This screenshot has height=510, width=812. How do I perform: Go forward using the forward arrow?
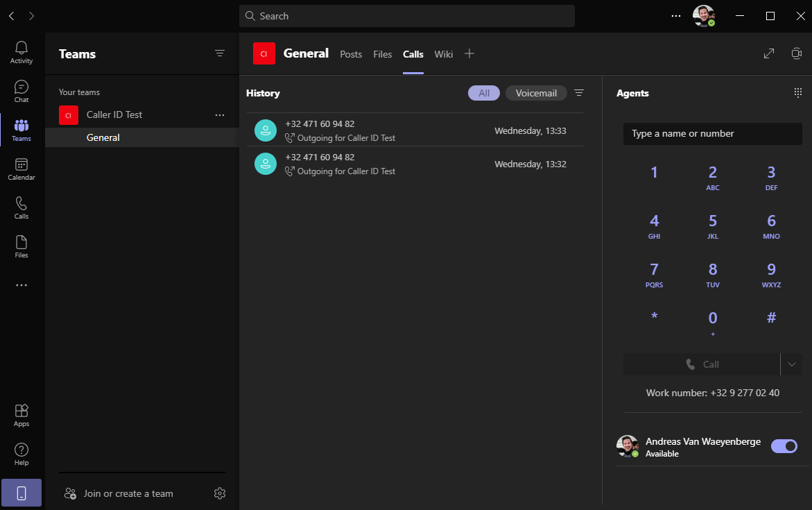[32, 16]
